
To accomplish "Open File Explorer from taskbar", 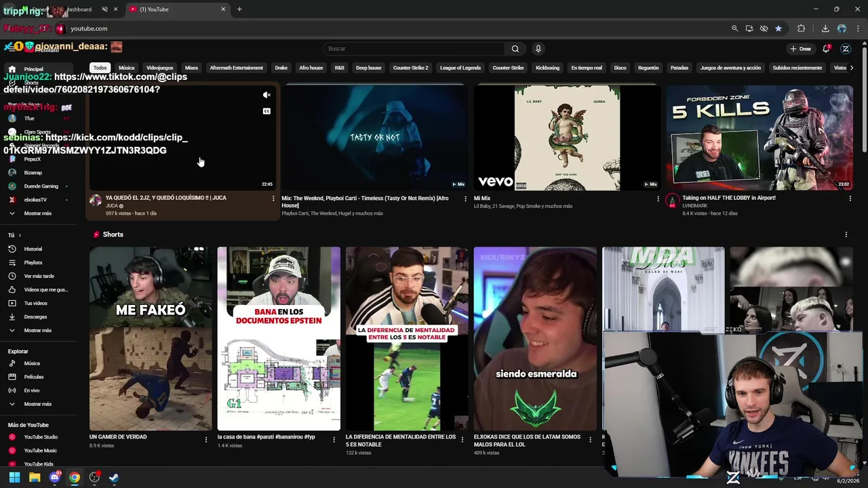I will pyautogui.click(x=35, y=478).
